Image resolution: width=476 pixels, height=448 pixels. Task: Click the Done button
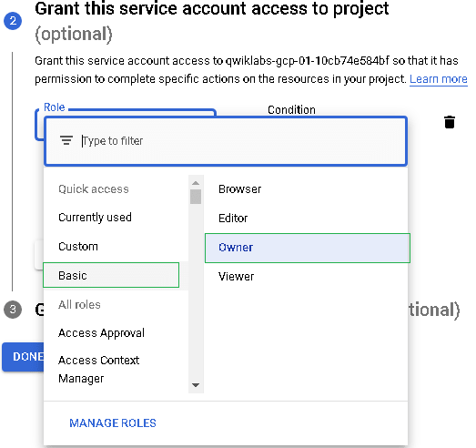[23, 357]
